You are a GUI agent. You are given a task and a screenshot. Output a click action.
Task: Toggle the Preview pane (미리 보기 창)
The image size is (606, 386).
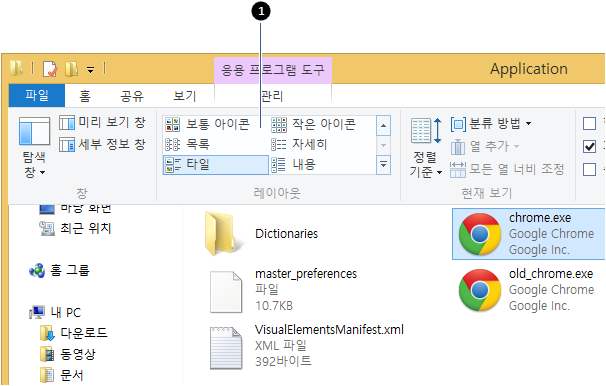pyautogui.click(x=102, y=122)
